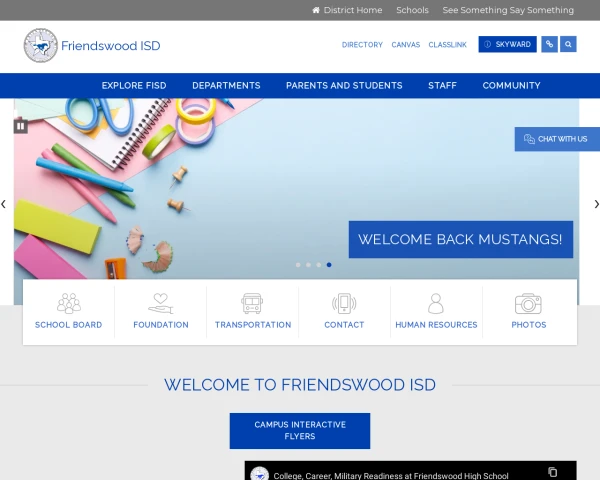Open the Departments menu
600x480 pixels.
(x=226, y=85)
